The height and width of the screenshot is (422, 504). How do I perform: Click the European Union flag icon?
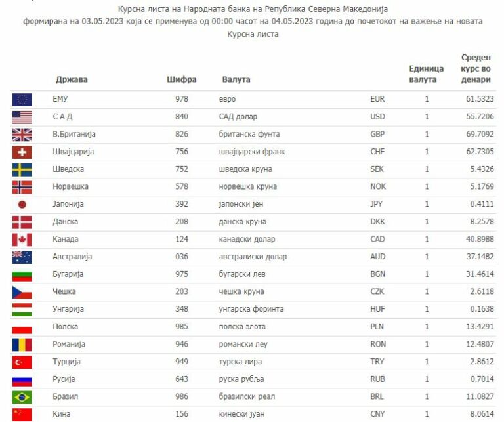[x=22, y=99]
